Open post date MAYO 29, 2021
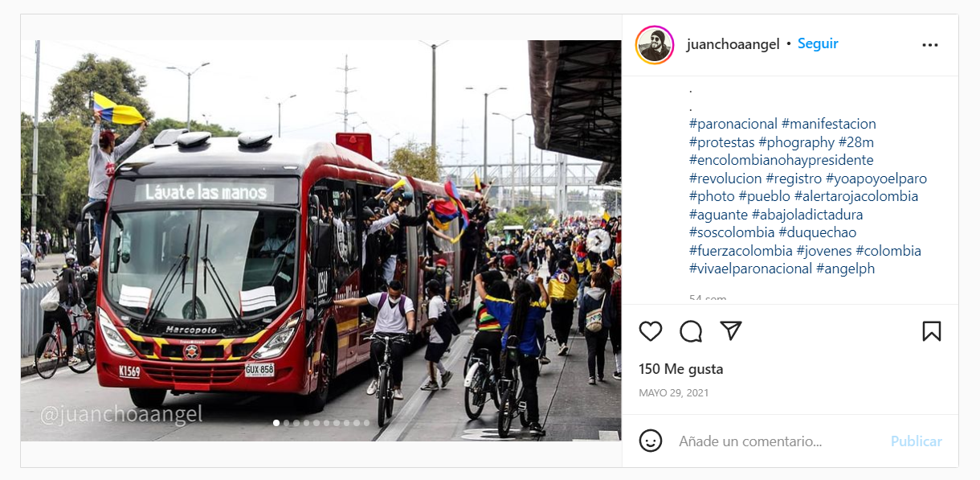 pos(674,393)
